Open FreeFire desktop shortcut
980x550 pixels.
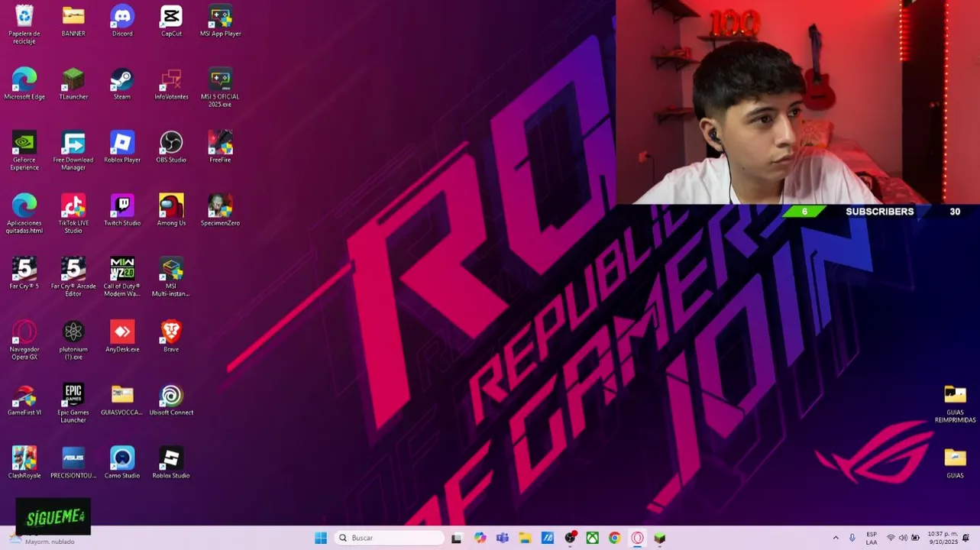(220, 147)
